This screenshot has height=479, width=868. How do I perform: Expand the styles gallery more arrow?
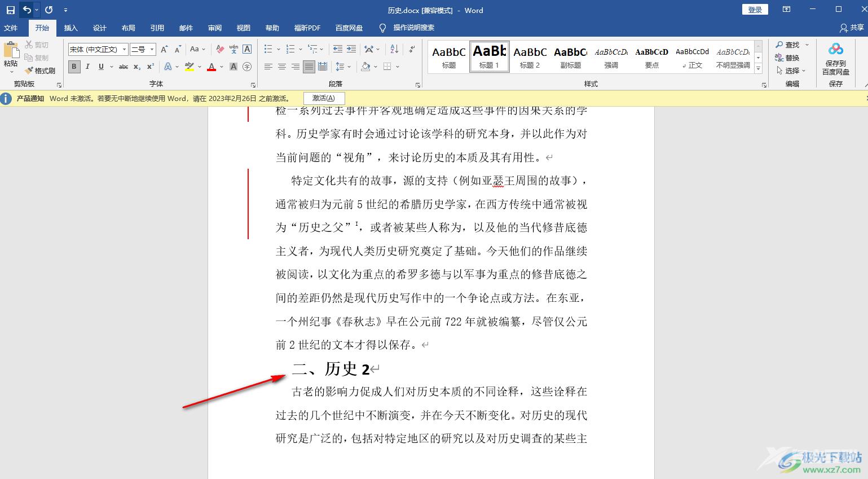point(759,69)
